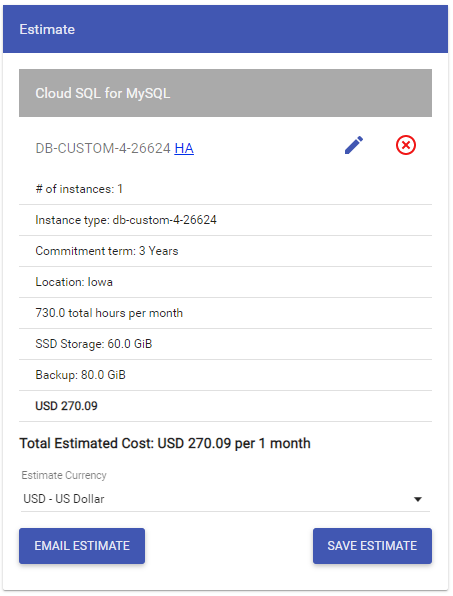The image size is (453, 596).
Task: Select the 'Instance type: db-custom-4-26624' row
Action: [x=225, y=220]
